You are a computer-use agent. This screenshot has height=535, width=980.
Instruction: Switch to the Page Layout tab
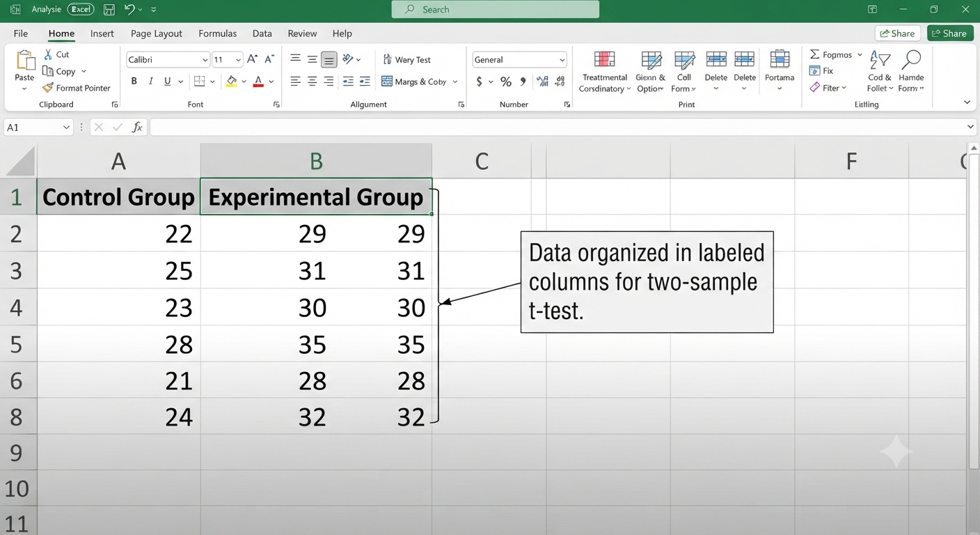(x=157, y=33)
